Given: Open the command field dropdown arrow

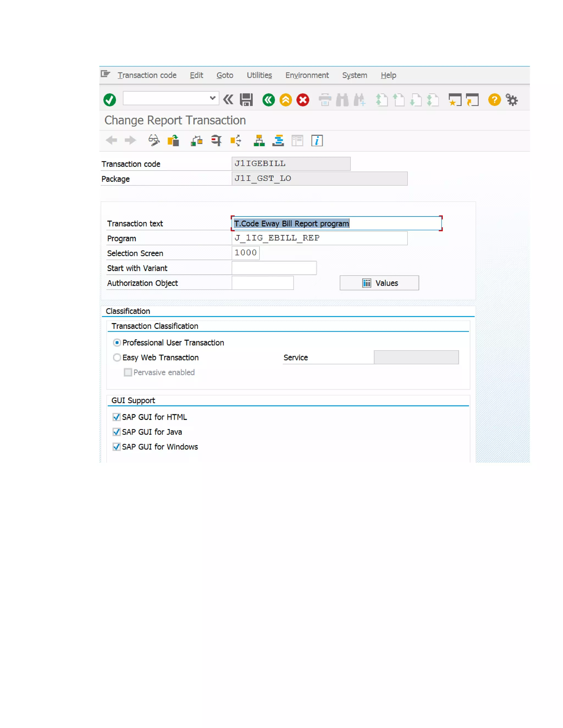Looking at the screenshot, I should [212, 98].
